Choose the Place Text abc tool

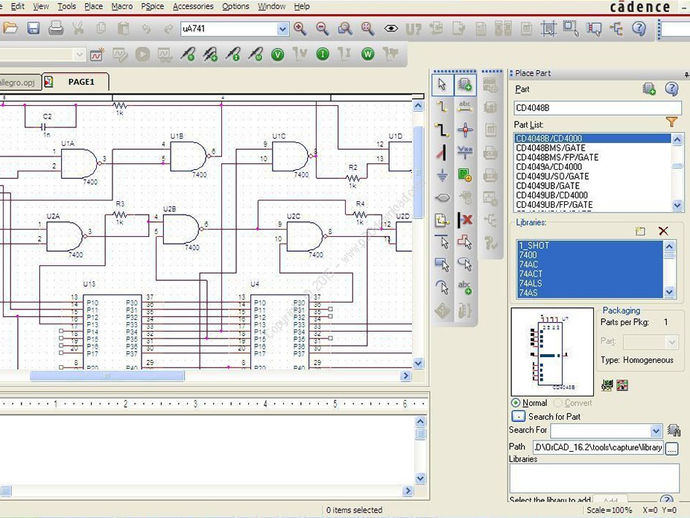(x=465, y=287)
